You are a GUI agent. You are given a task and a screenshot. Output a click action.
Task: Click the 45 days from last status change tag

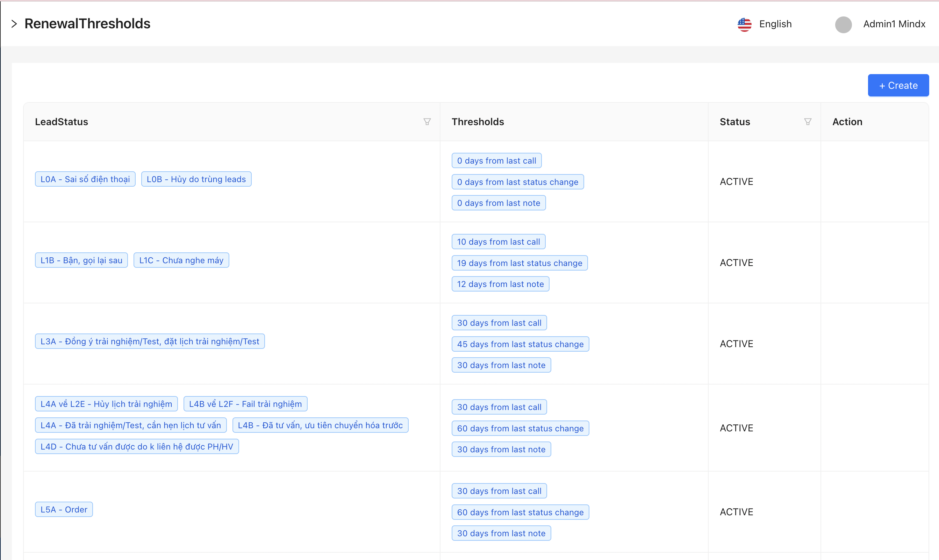520,344
